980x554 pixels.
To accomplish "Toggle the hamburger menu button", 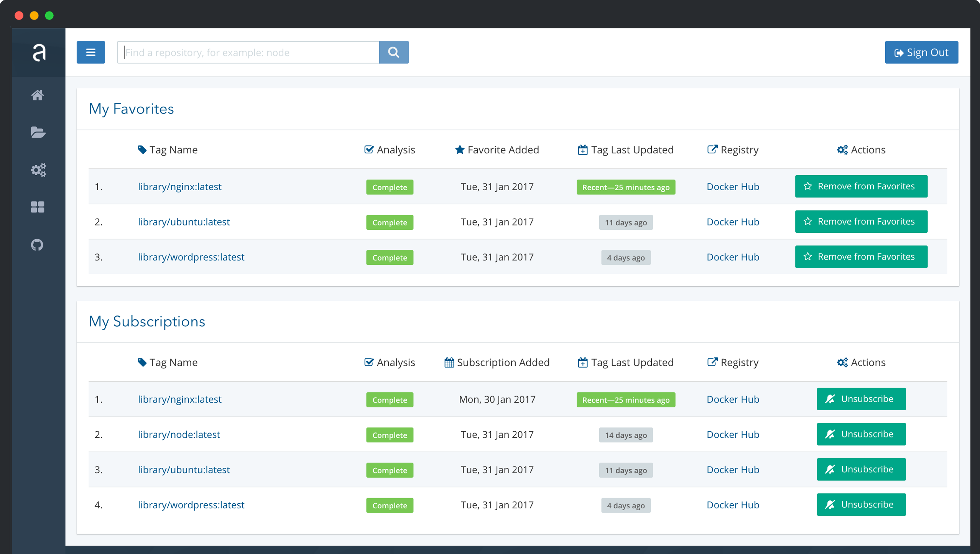I will tap(91, 52).
